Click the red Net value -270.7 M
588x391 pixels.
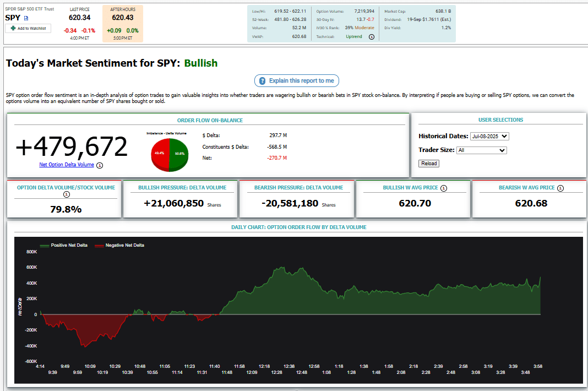pyautogui.click(x=277, y=158)
